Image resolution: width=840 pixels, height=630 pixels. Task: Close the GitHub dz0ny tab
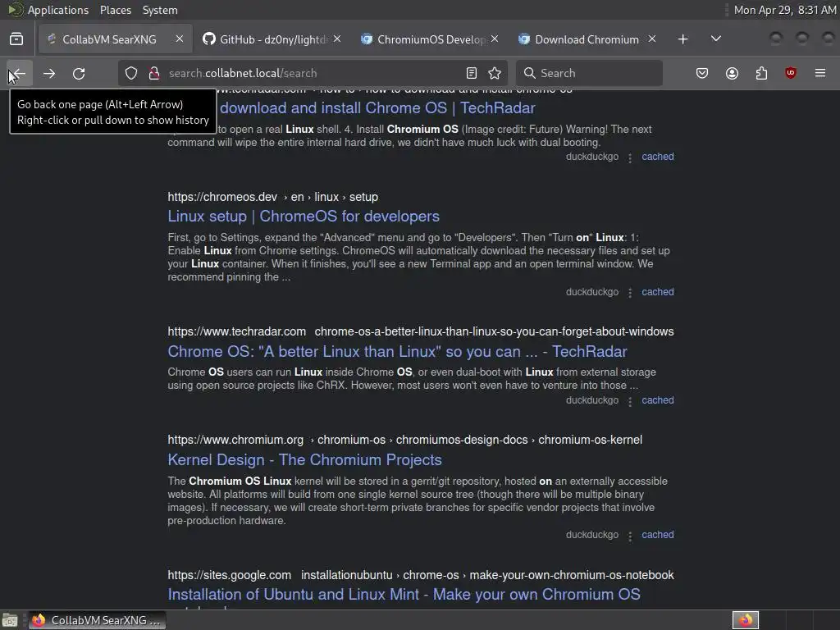point(337,39)
